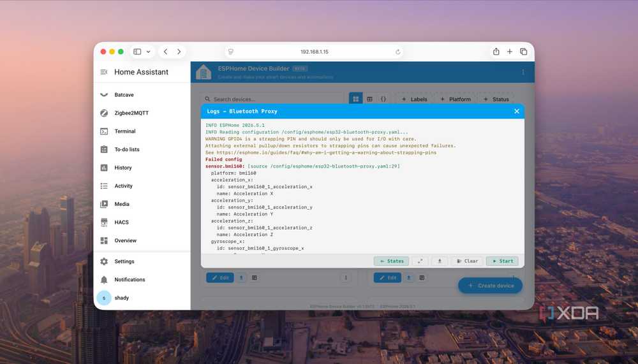Open the ESPHome Device Builder overflow menu
The image size is (638, 364).
point(523,72)
